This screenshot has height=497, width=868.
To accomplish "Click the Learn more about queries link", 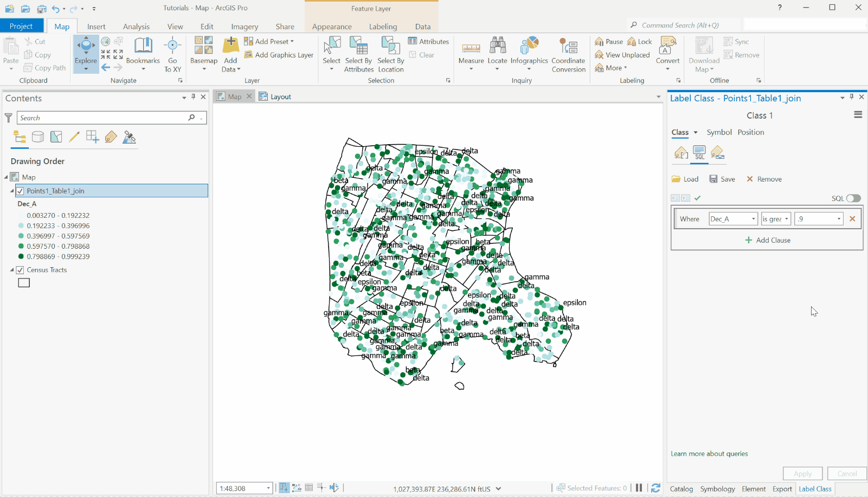I will coord(709,454).
